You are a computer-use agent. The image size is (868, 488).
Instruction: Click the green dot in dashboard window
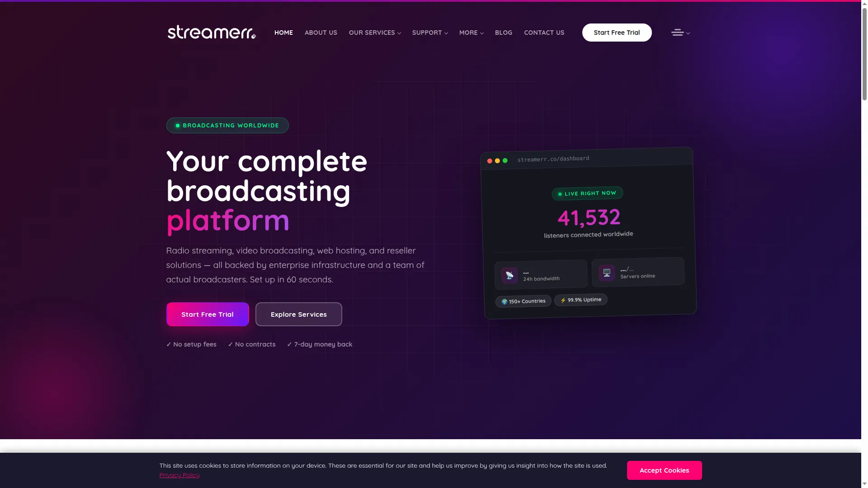505,160
